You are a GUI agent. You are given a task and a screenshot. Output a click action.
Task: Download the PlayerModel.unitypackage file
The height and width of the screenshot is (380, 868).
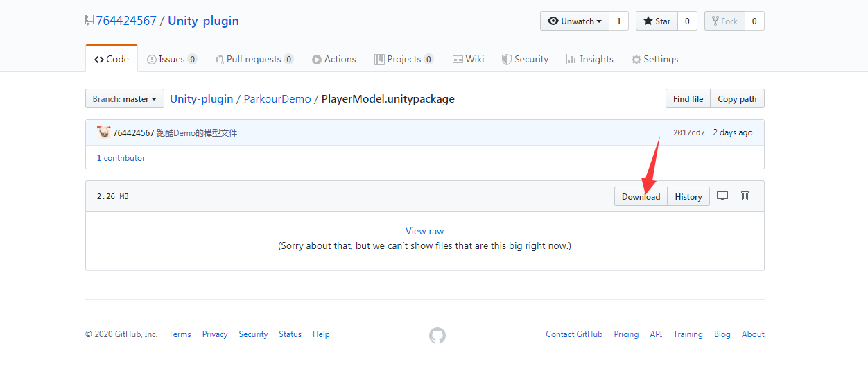[641, 196]
